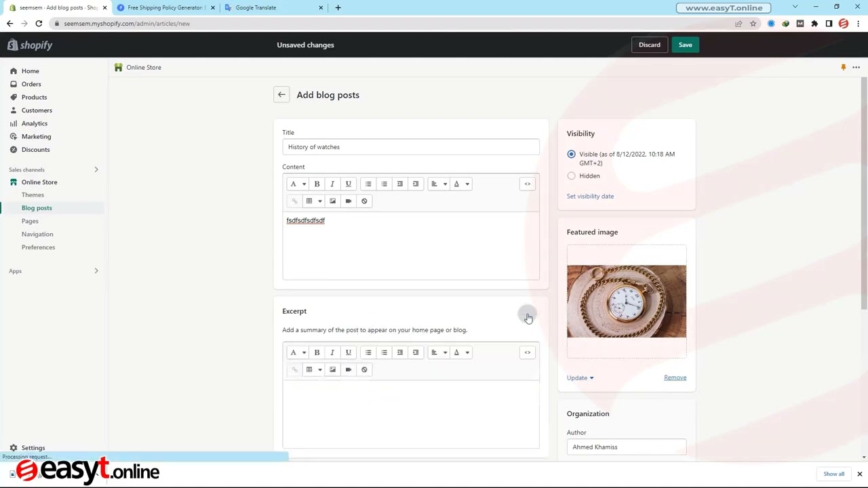Viewport: 868px width, 488px height.
Task: Open the Excerpt text formatting dropdown
Action: click(x=298, y=352)
